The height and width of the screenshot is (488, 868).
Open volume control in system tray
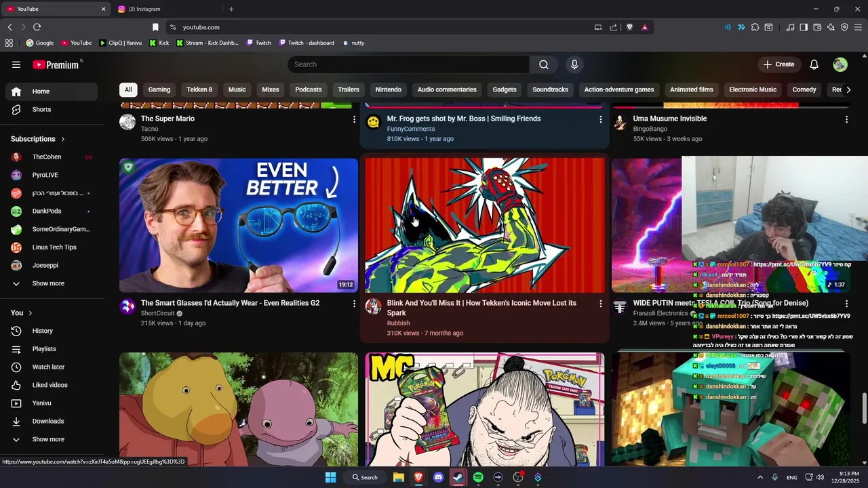(x=820, y=477)
